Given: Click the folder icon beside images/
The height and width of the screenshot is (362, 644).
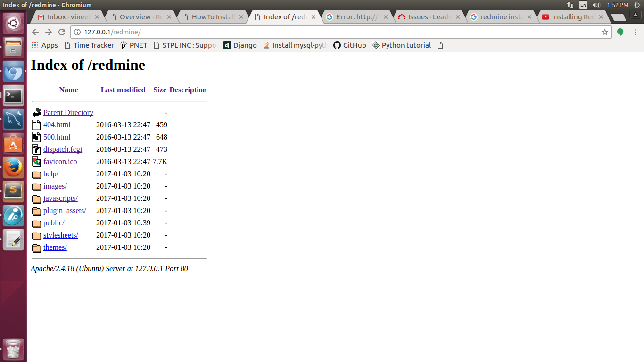Looking at the screenshot, I should 37,187.
